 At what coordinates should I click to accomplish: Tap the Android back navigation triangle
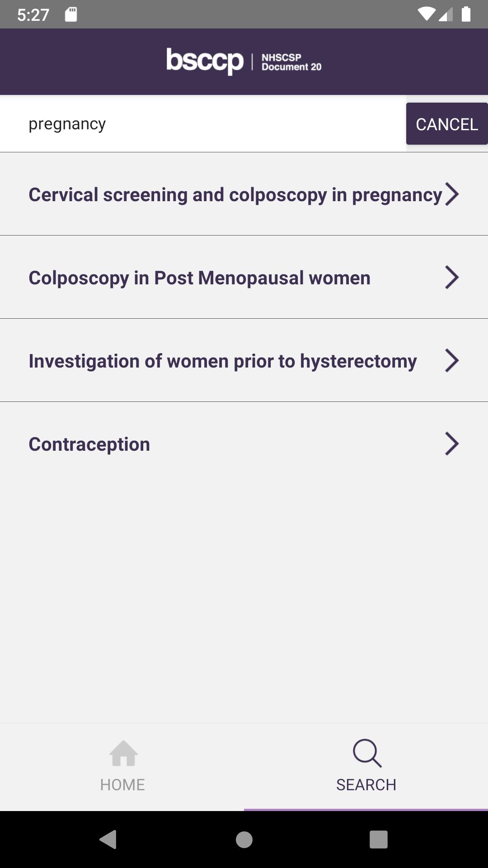[108, 840]
